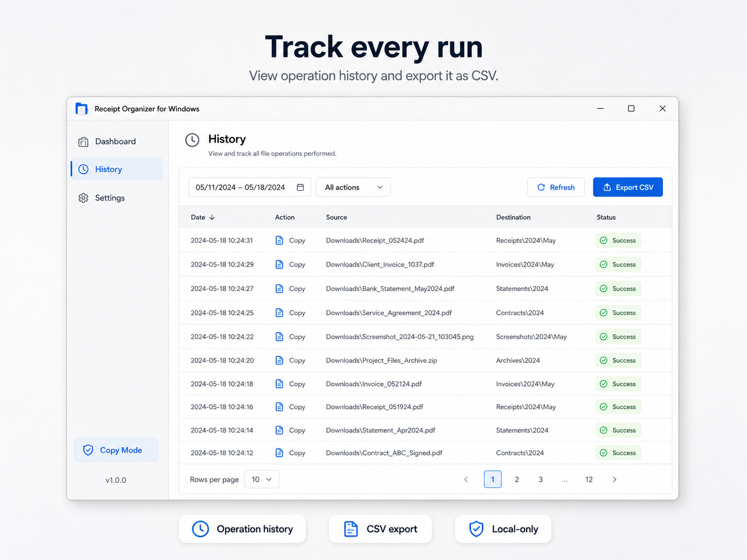Click the refresh arrow icon
The width and height of the screenshot is (747, 560).
click(541, 187)
